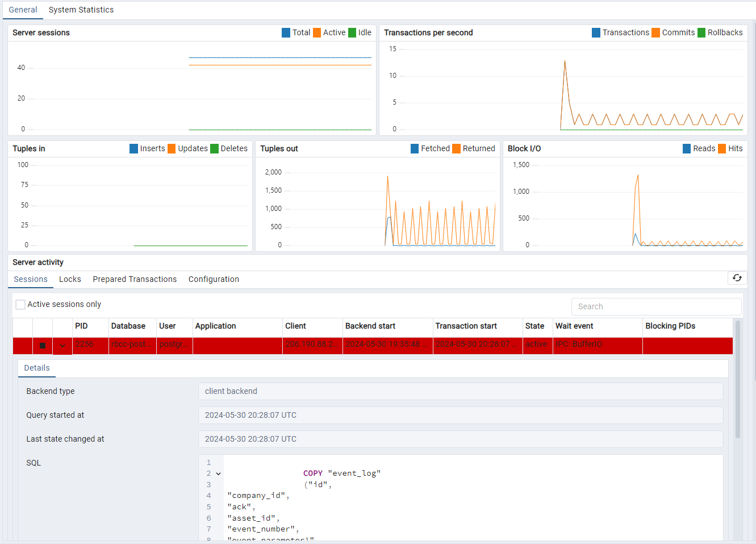Screen dimensions: 756x544
Task: Click the orange Hits legend swatch
Action: coord(722,149)
